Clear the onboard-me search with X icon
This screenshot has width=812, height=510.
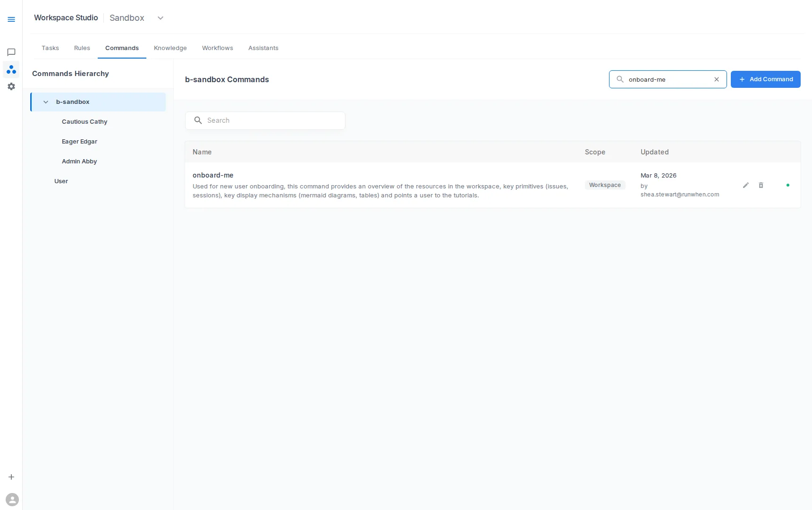click(x=716, y=79)
